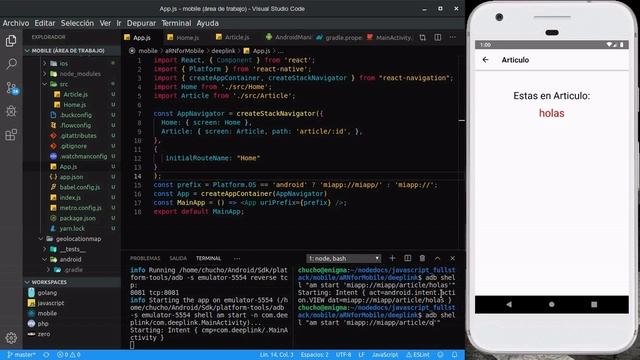Open more panel tabs ellipsis
The image size is (640, 360).
point(237,258)
